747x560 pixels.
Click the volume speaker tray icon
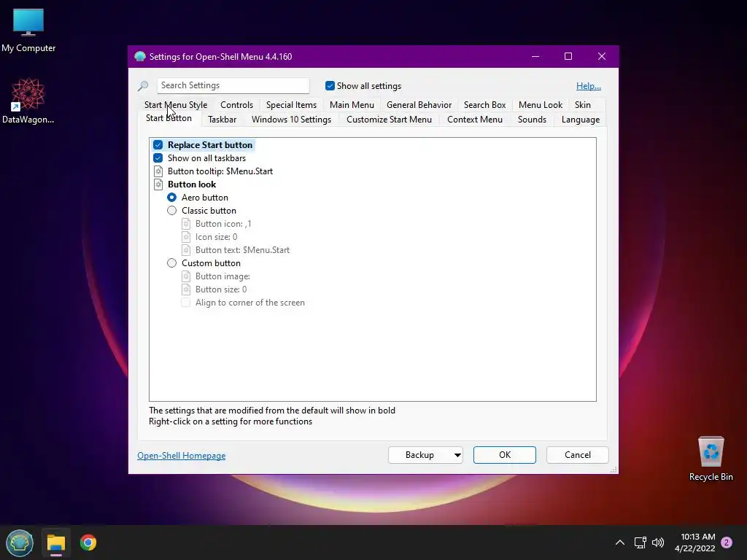click(x=658, y=542)
